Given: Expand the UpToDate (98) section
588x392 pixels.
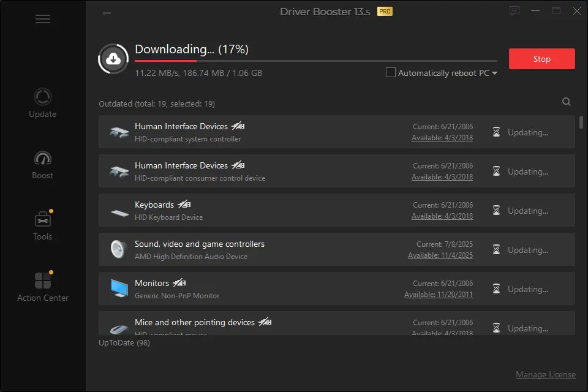Looking at the screenshot, I should point(124,343).
